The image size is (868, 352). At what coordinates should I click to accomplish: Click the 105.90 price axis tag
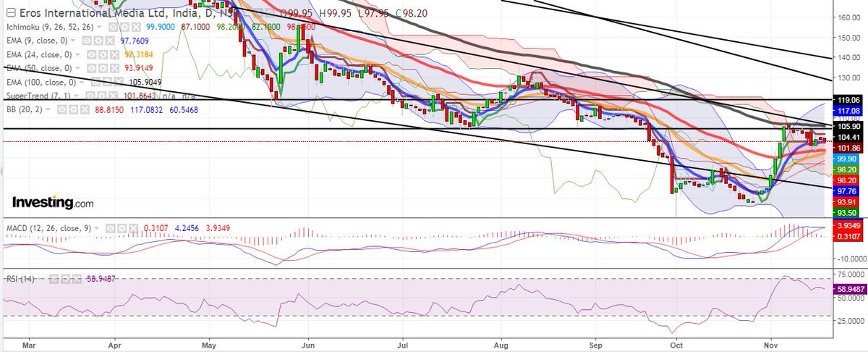pyautogui.click(x=848, y=127)
